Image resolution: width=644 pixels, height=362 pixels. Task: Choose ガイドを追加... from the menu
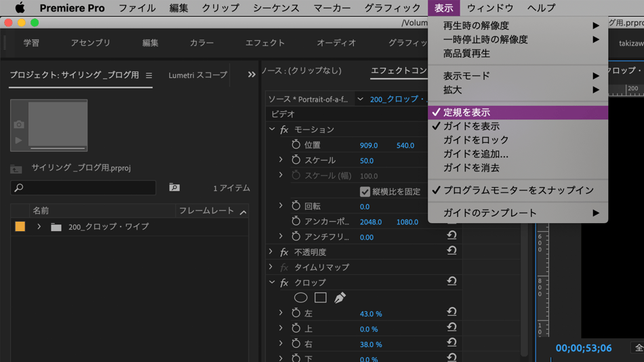tap(475, 154)
